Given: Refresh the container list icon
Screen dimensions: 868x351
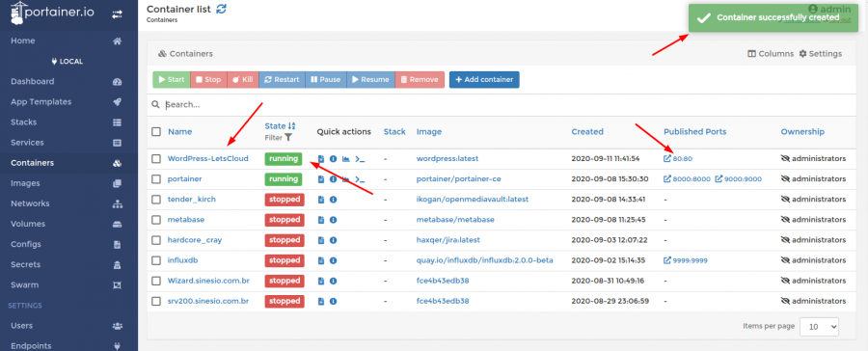Looking at the screenshot, I should tap(222, 9).
